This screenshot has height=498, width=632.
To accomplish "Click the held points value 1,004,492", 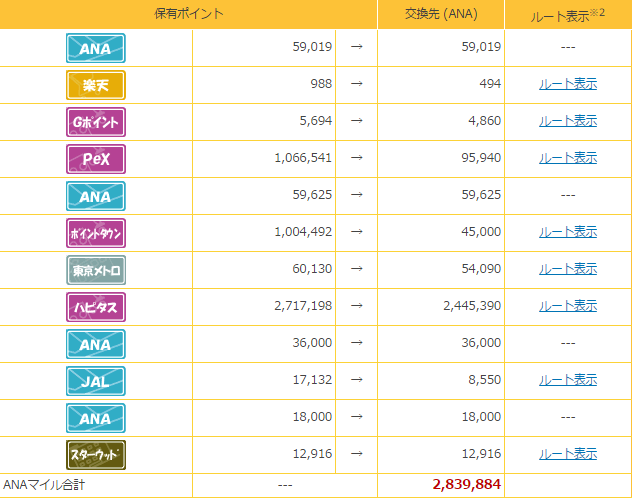I will pos(303,232).
